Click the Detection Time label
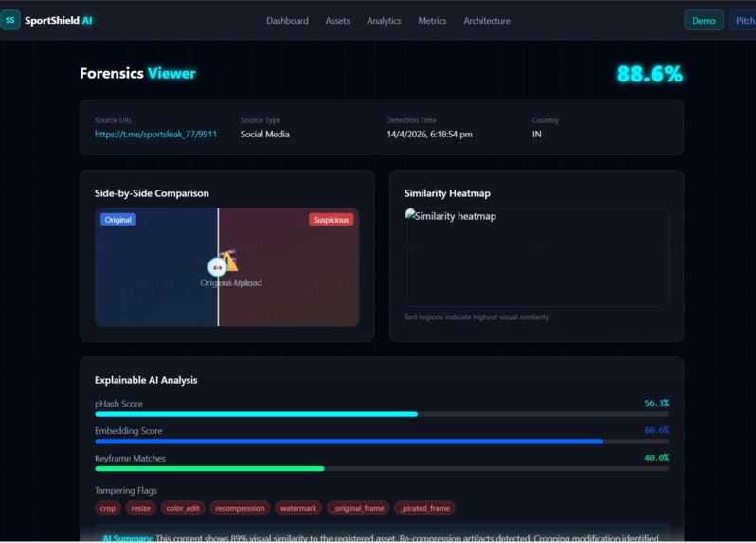756x543 pixels. pos(411,120)
